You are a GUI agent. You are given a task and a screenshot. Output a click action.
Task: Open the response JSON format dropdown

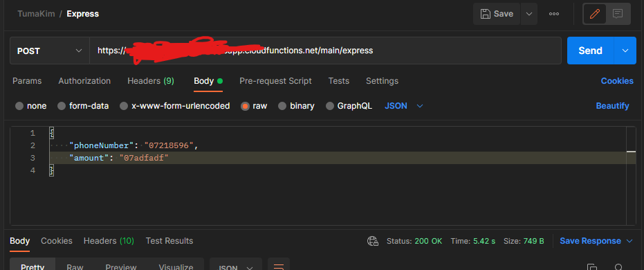click(236, 265)
